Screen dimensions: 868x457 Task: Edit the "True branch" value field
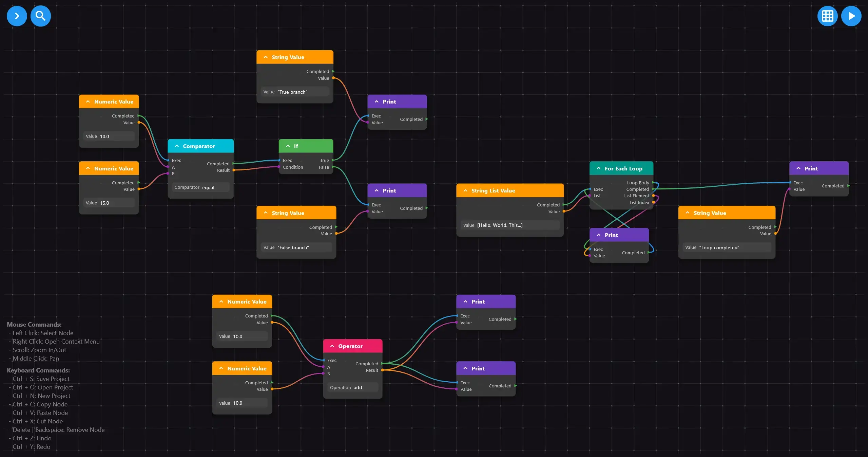tap(295, 92)
